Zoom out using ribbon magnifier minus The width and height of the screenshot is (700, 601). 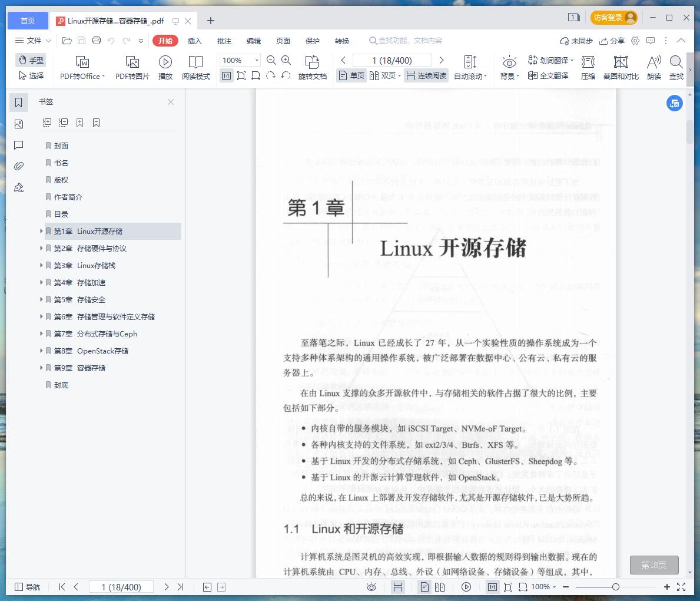coord(271,60)
